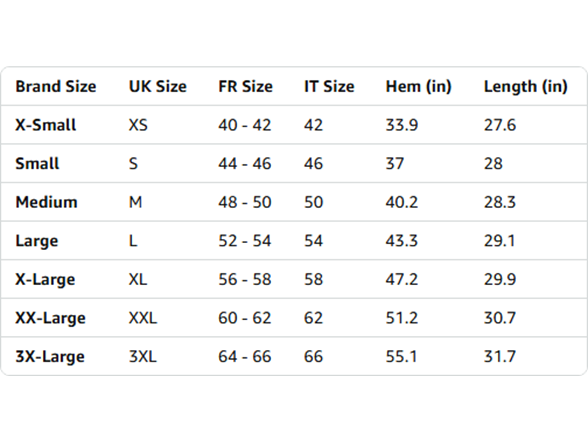Select the X-Large row label
The image size is (588, 441).
click(x=45, y=280)
